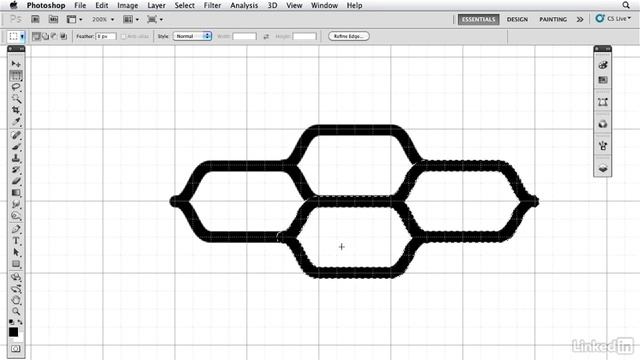The width and height of the screenshot is (640, 360).
Task: Select the Rectangle shape tool
Action: (16, 264)
